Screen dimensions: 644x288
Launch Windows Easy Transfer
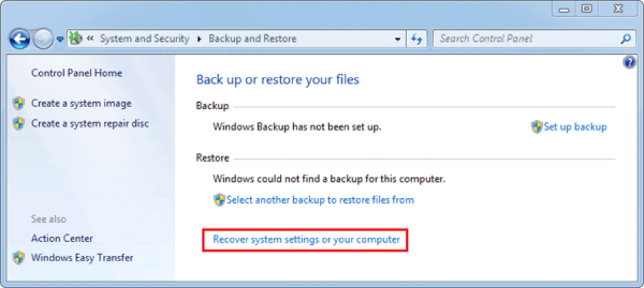coord(82,258)
